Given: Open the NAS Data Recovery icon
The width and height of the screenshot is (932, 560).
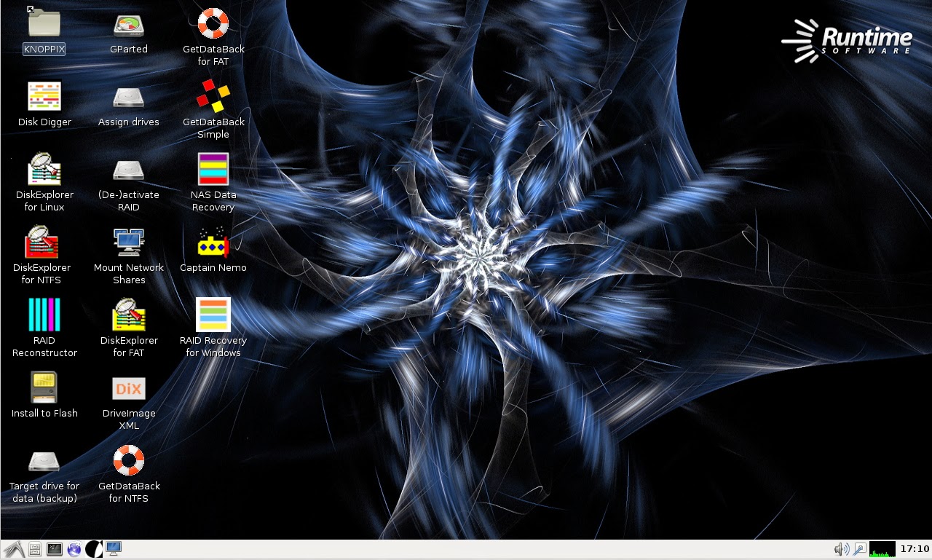Looking at the screenshot, I should (x=213, y=169).
